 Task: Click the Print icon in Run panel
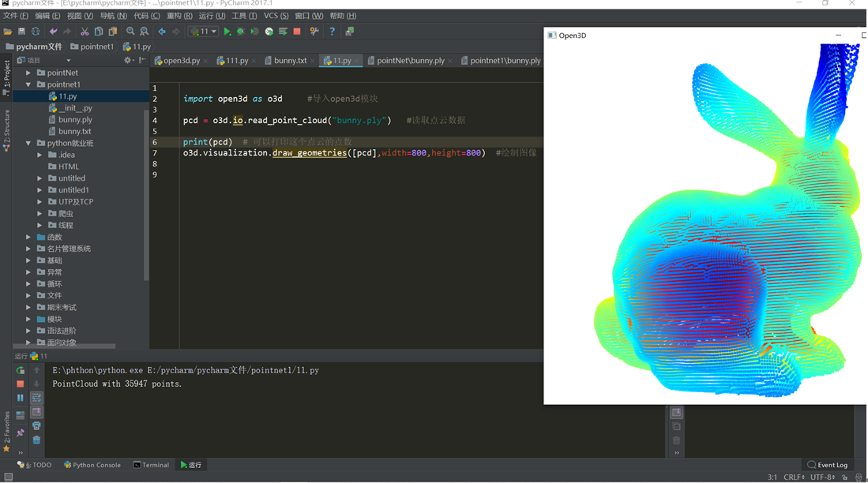[36, 425]
